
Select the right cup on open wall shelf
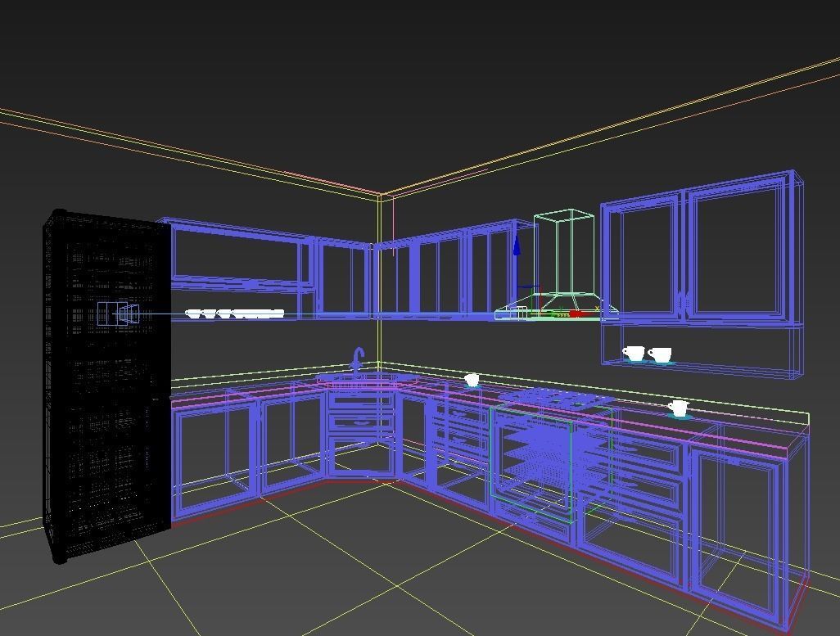(660, 354)
